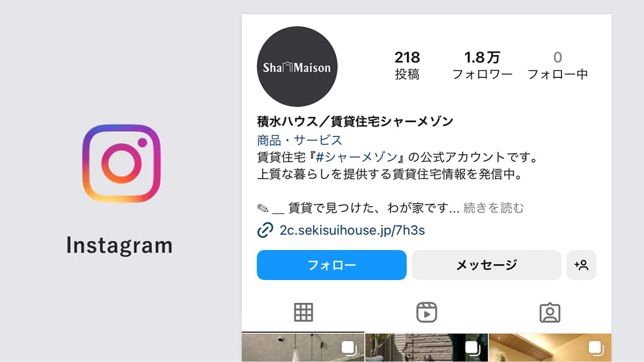Open the third post thumbnail with wooden ceiling
The image size is (644, 362).
550,347
